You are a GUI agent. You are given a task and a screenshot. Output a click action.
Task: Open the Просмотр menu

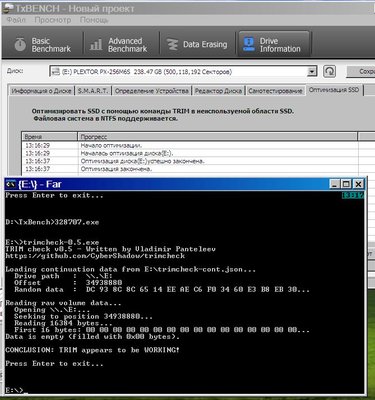point(53,20)
